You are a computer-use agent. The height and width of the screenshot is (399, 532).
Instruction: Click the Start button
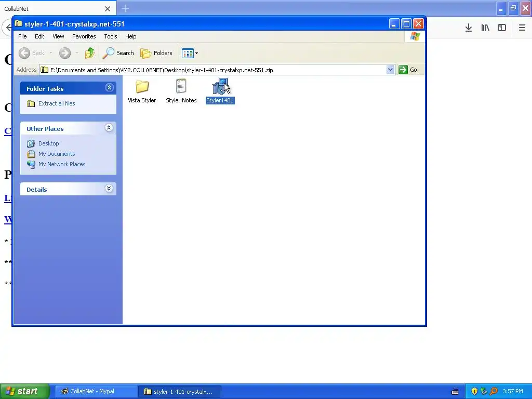coord(25,391)
